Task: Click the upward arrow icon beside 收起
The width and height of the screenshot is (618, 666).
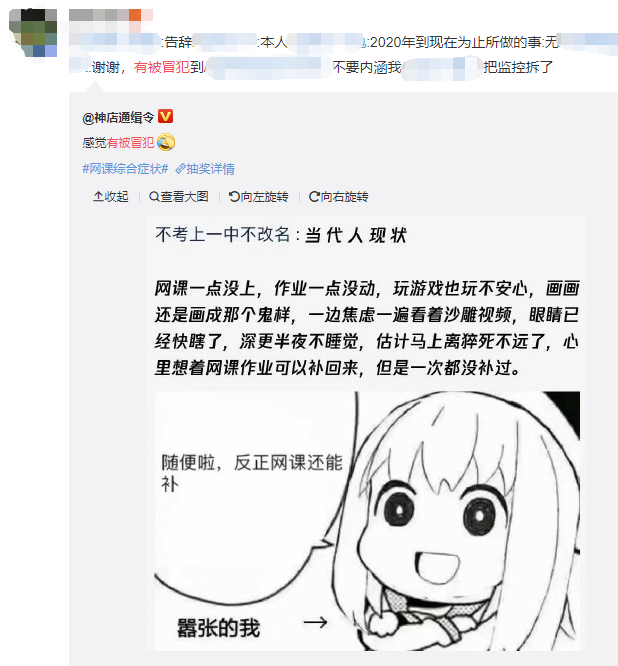Action: click(x=98, y=196)
